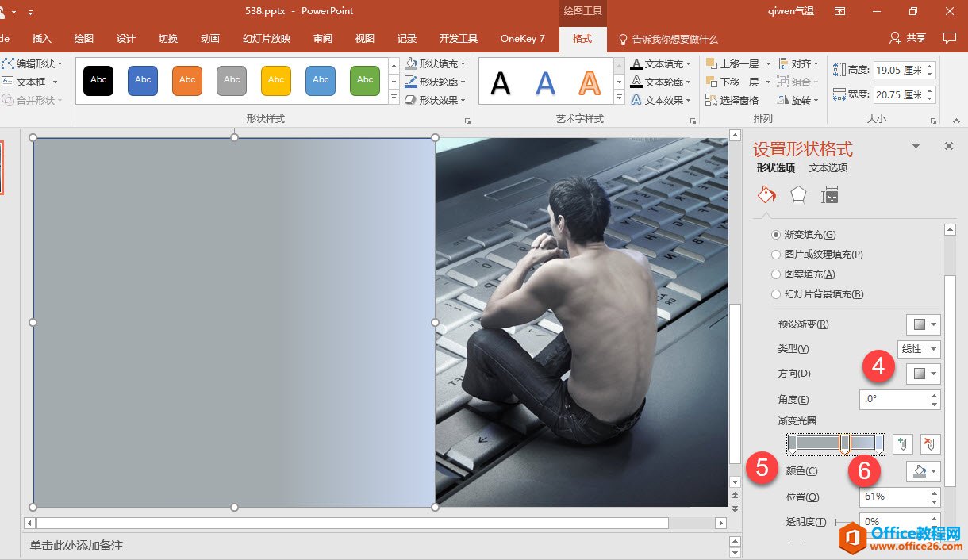
Task: Select the 图案填充 radio option
Action: [776, 274]
